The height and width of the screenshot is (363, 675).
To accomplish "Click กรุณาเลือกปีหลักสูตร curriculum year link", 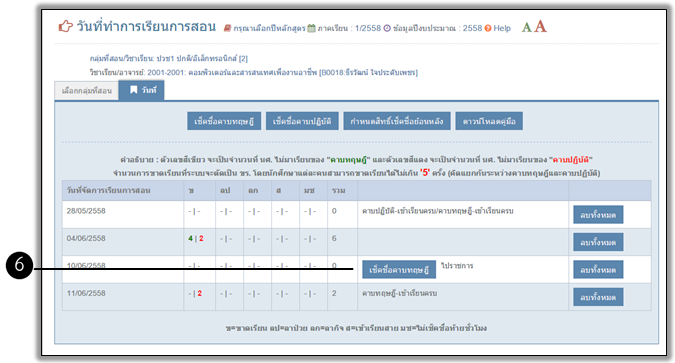I will tap(269, 28).
